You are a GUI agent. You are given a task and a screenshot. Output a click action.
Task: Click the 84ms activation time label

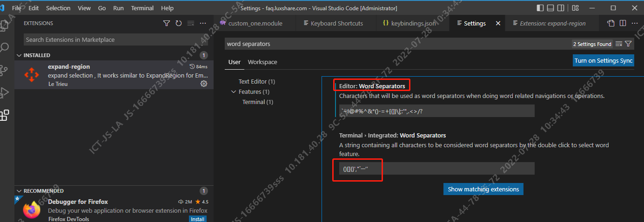point(199,66)
